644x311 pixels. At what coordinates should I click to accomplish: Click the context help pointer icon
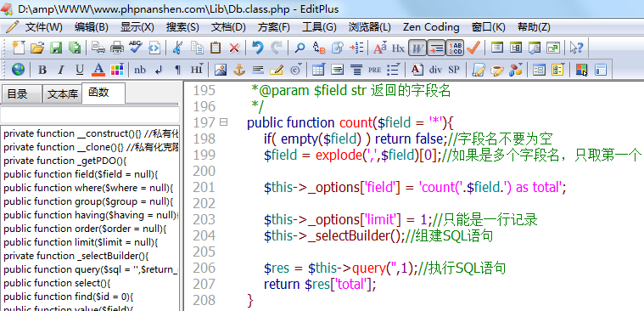point(576,48)
